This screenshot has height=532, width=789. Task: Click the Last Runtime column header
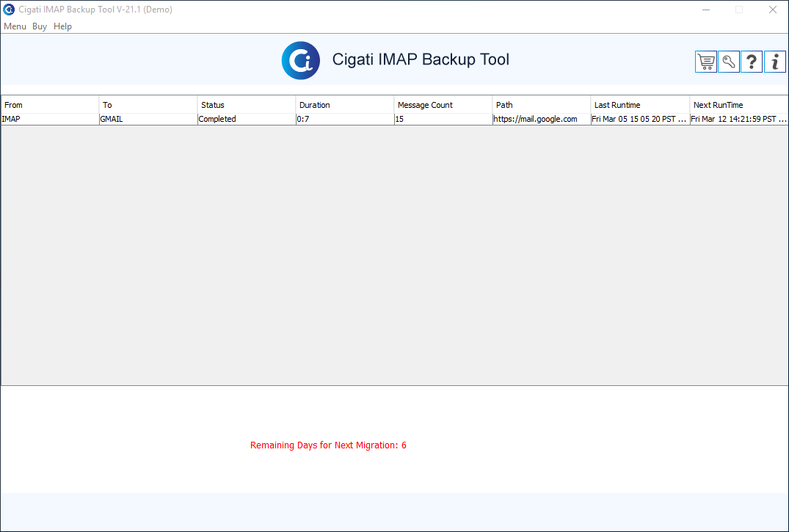pos(640,105)
